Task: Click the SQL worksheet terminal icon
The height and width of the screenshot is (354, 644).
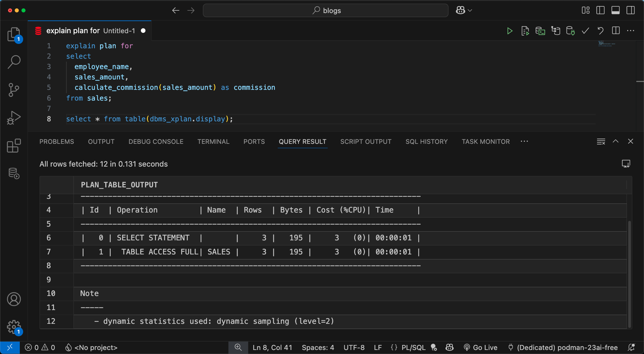Action: [x=540, y=31]
